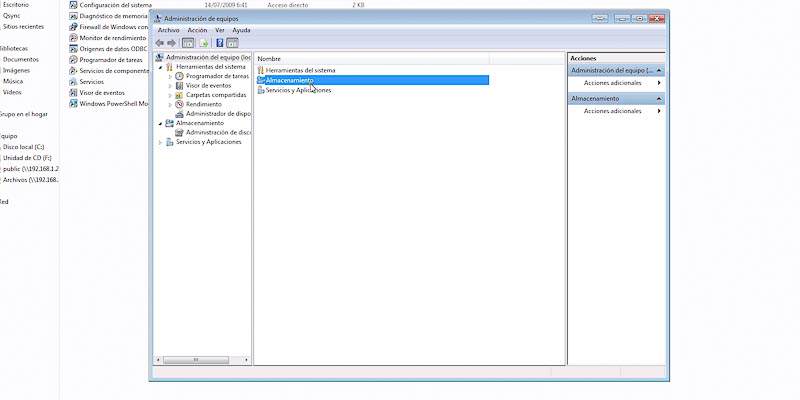This screenshot has width=800, height=400.
Task: Click the Visor de eventos icon in console tree
Action: 179,86
